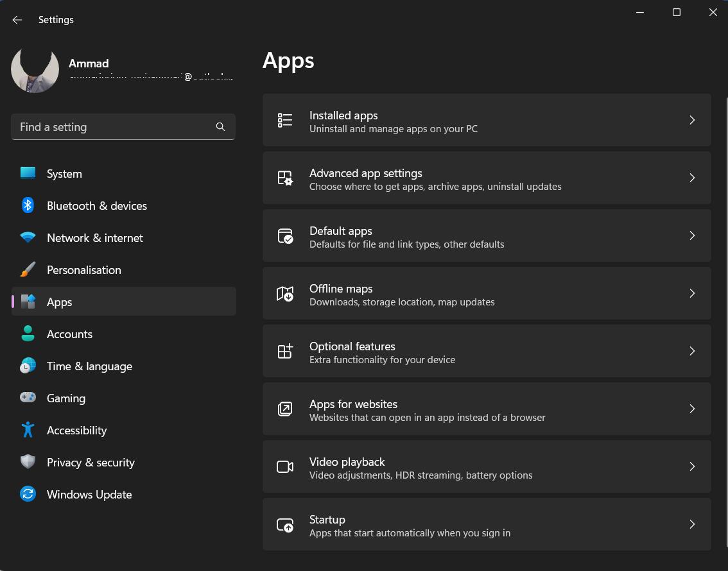Screen dimensions: 728x571
Task: Open Advanced app settings
Action: tap(487, 178)
